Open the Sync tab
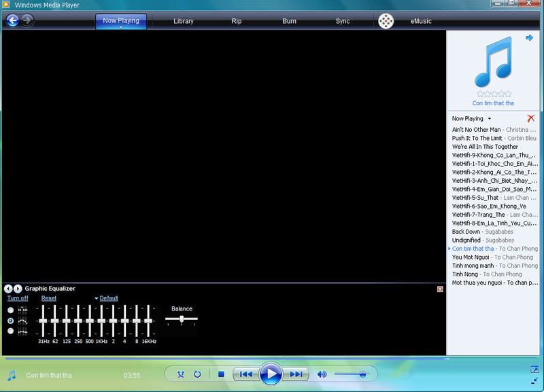Viewport: 544px width, 392px height. click(343, 21)
